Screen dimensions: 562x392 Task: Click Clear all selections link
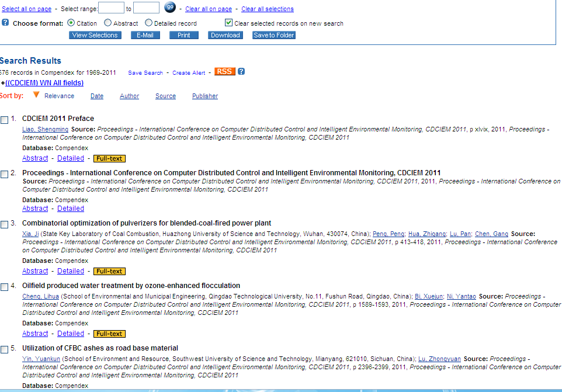coord(268,9)
